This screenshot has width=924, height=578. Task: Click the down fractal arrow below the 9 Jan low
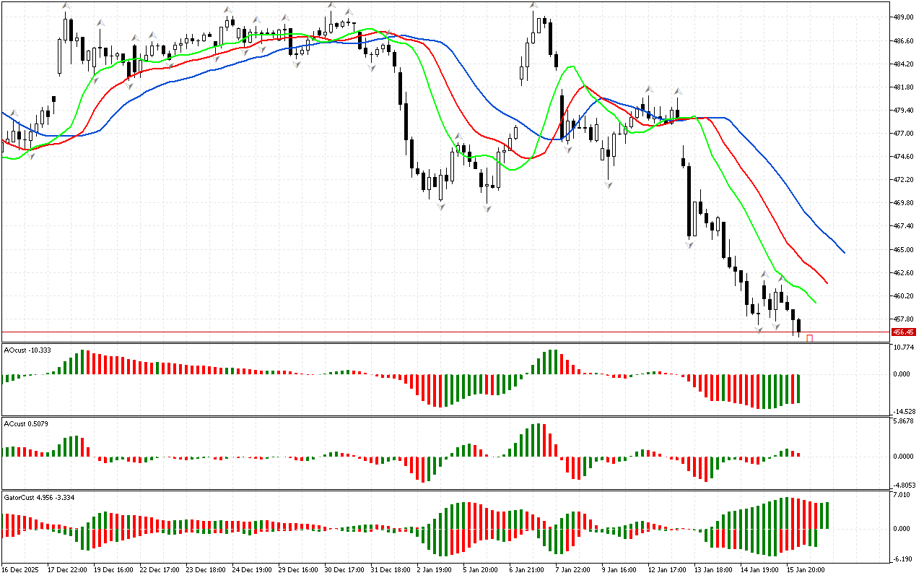(609, 186)
